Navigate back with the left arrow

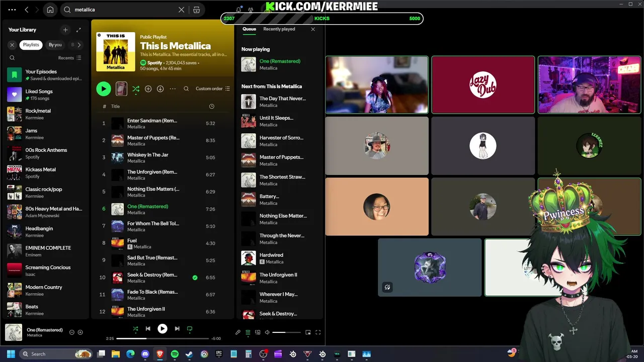[27, 10]
